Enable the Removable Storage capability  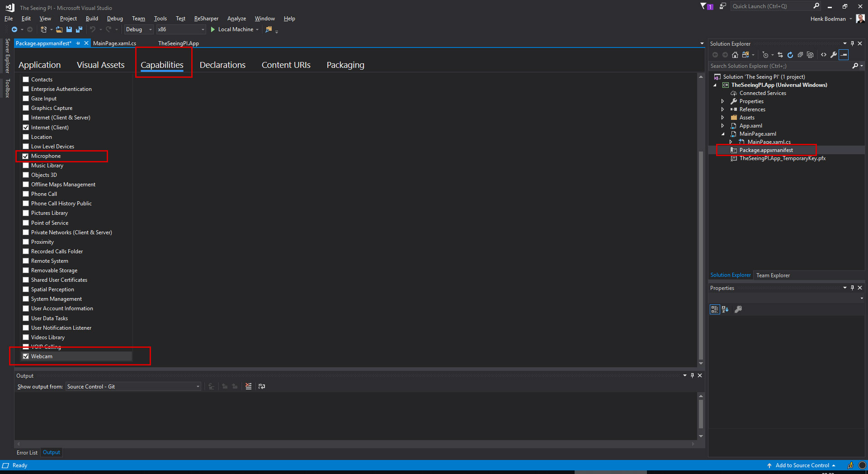pyautogui.click(x=26, y=270)
